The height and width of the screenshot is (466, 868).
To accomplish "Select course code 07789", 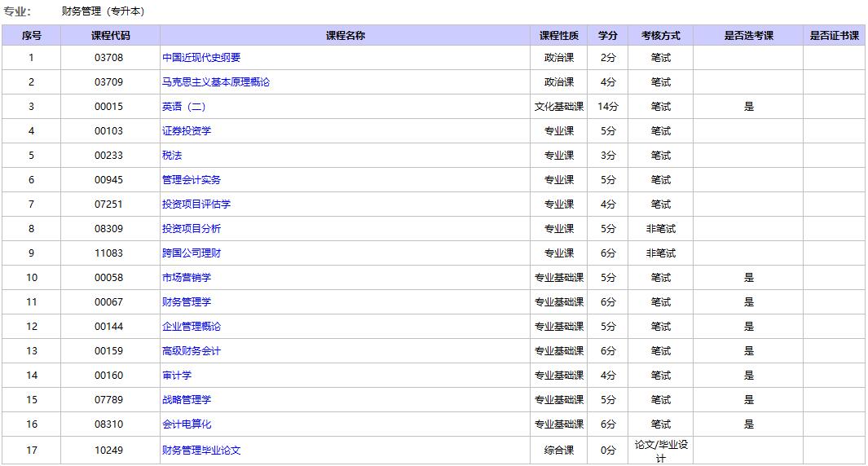I will (x=109, y=399).
